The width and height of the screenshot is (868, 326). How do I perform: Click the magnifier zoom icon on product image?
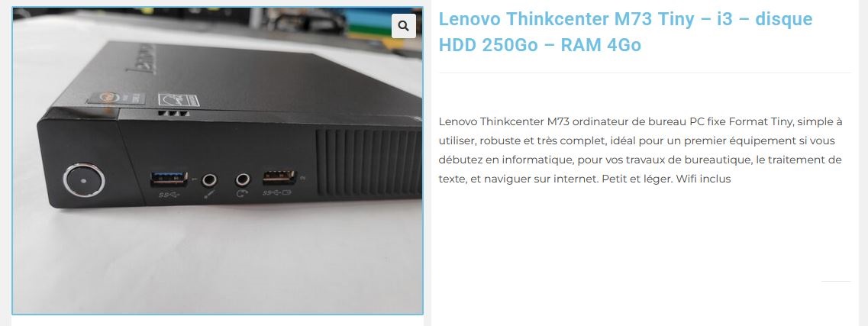[404, 26]
